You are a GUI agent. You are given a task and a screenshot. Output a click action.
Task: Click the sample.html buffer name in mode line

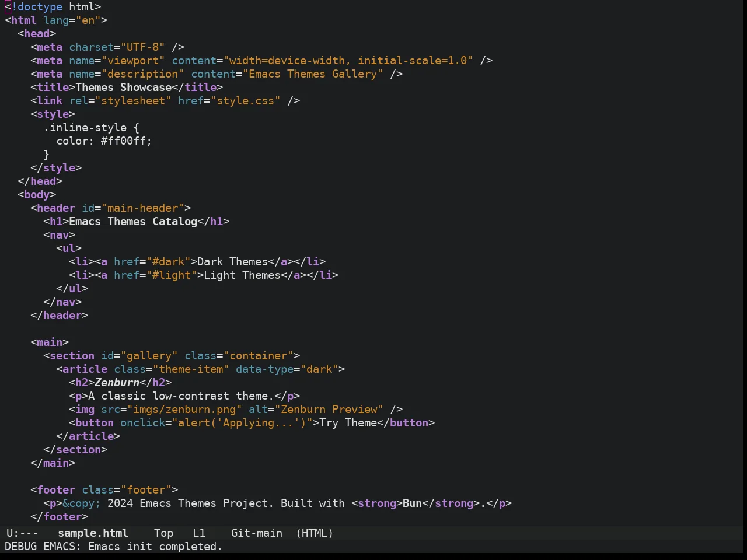(93, 533)
